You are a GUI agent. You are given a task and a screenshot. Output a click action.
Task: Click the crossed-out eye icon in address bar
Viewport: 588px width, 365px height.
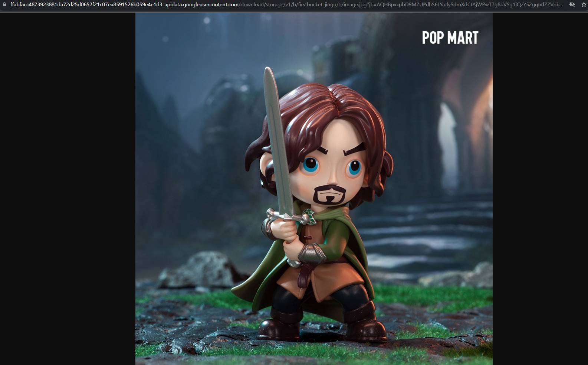coord(572,4)
